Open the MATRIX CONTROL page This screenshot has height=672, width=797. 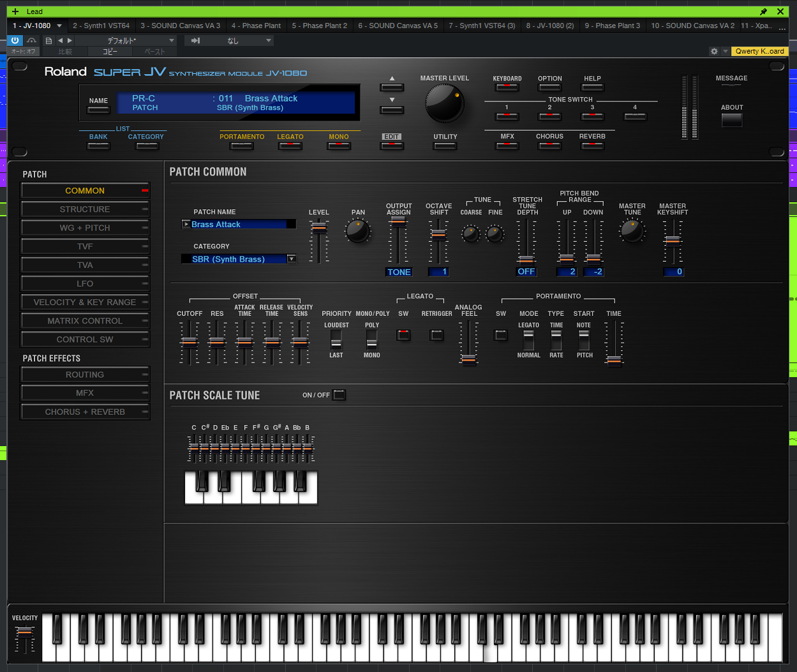[x=85, y=321]
